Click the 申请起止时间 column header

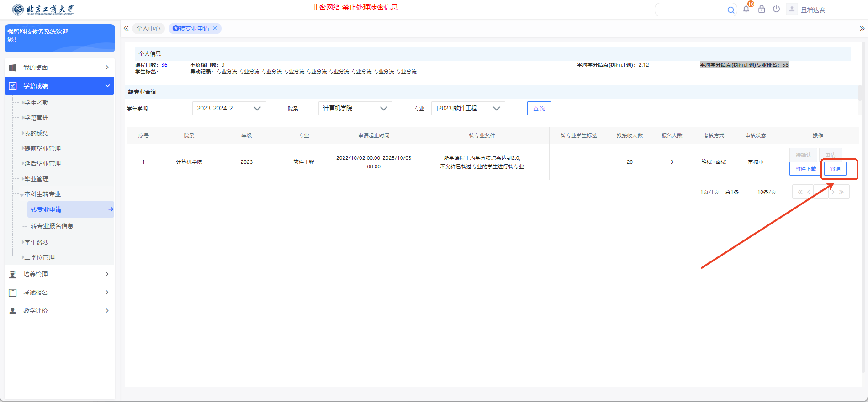tap(374, 136)
